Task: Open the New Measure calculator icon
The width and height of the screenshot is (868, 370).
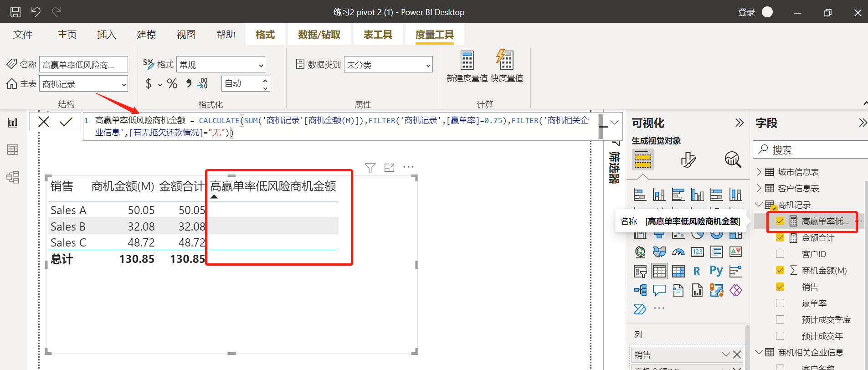Action: (467, 60)
